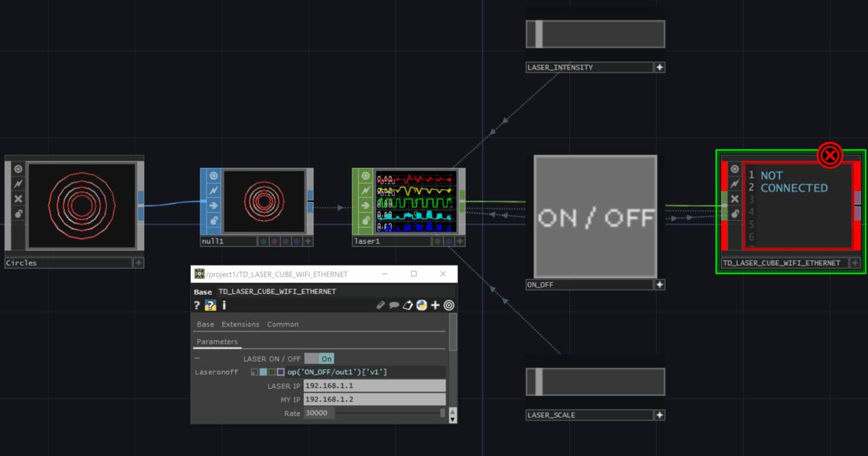Click the copy-parameters pages icon in parameter dialog

(407, 305)
